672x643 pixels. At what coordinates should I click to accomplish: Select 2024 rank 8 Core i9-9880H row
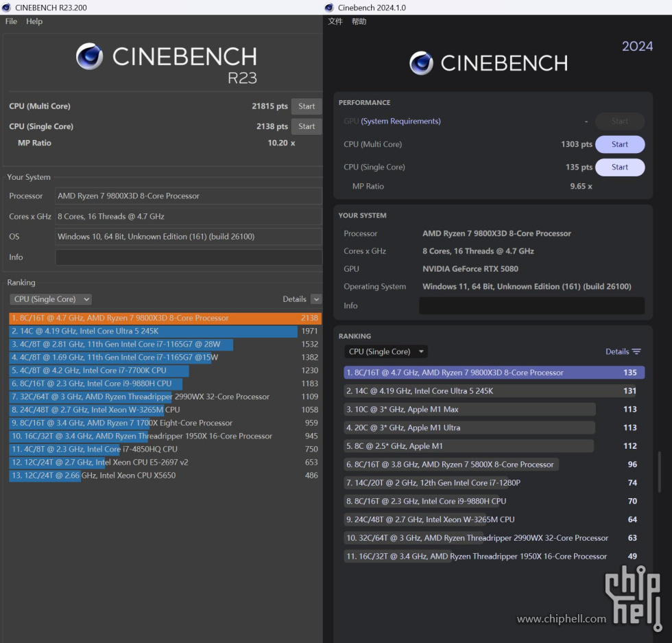pos(494,502)
